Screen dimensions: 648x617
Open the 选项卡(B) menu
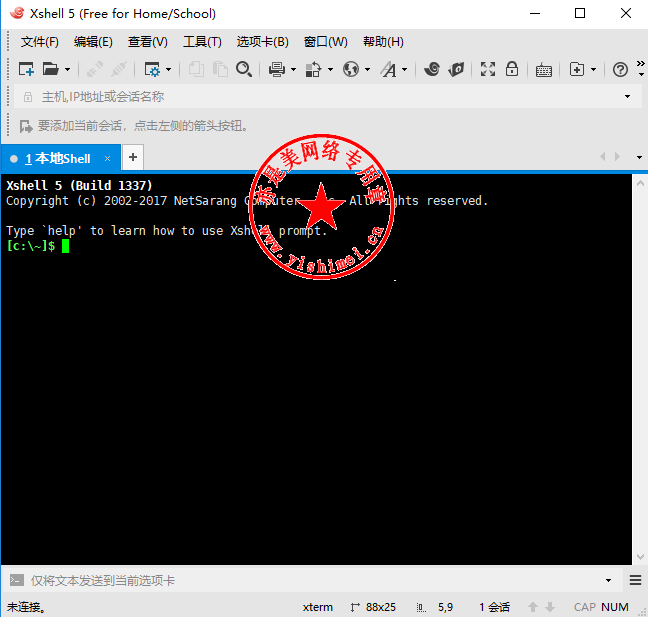[262, 42]
